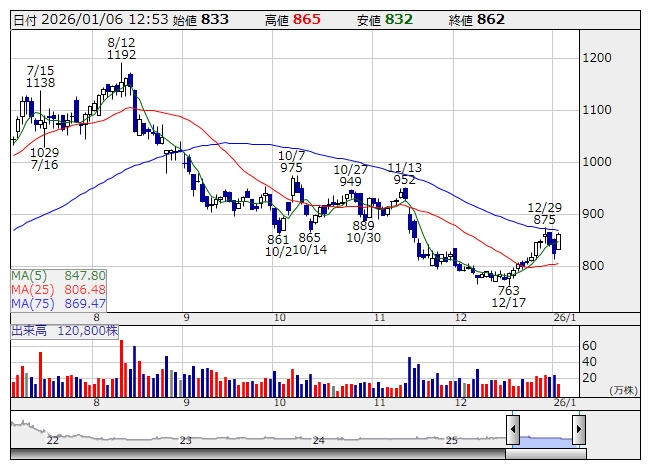Click the 出来高 120,800株 volume label
The image size is (653, 470).
[65, 329]
